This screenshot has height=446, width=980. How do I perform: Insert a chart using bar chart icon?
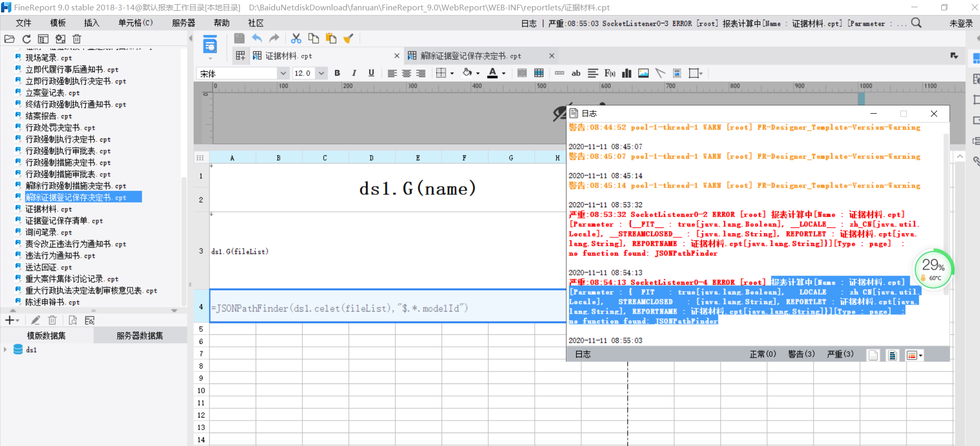pos(627,73)
